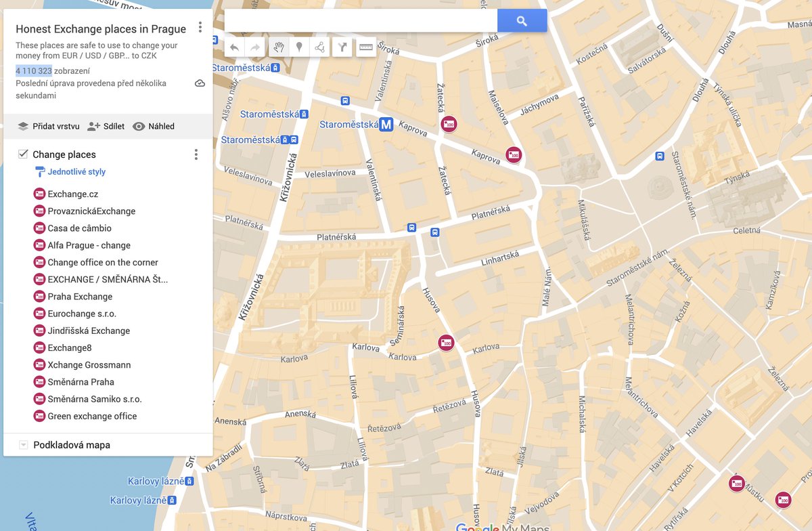Select the hand pan tool
Screen dimensions: 812x531
(278, 47)
